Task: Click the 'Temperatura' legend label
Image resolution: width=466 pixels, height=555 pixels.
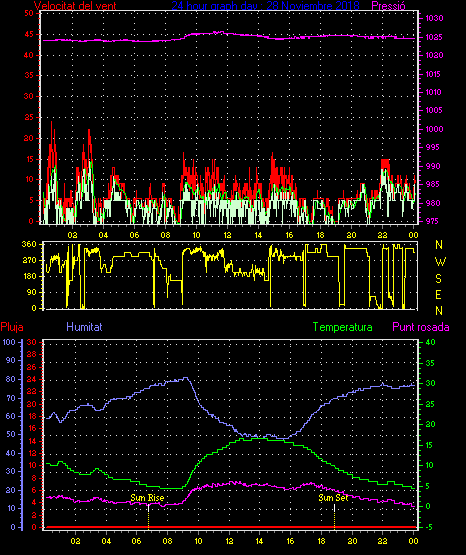Action: click(343, 327)
